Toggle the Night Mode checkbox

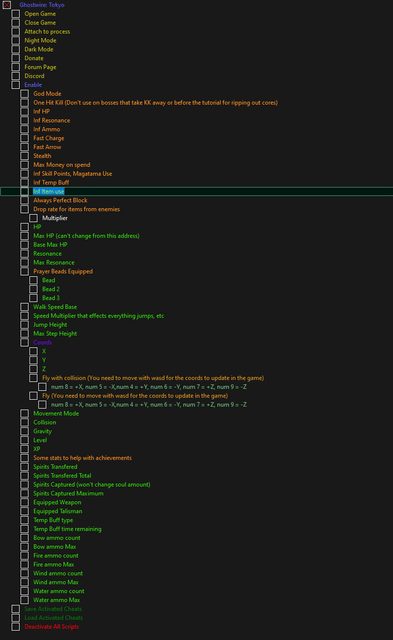[16, 40]
